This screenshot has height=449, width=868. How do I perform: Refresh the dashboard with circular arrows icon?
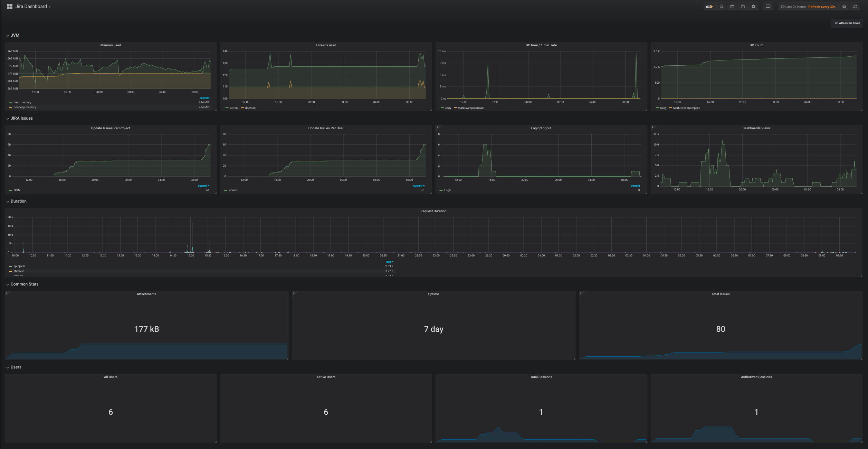click(855, 7)
